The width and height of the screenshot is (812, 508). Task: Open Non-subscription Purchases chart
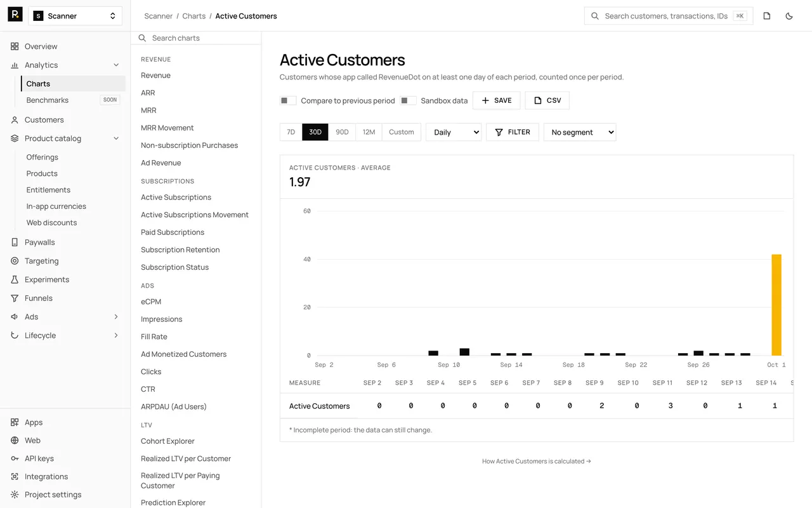190,145
